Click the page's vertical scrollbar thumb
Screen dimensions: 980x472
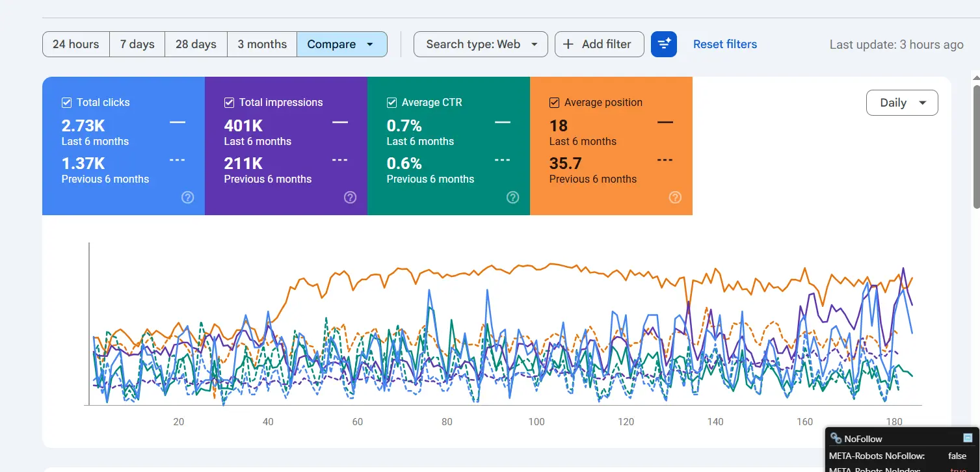(976, 146)
